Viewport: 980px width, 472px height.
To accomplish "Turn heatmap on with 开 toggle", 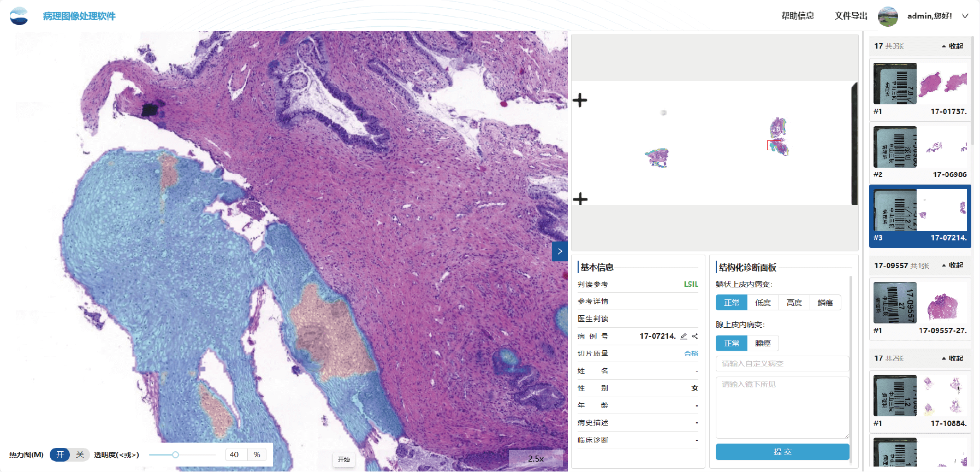I will click(60, 455).
